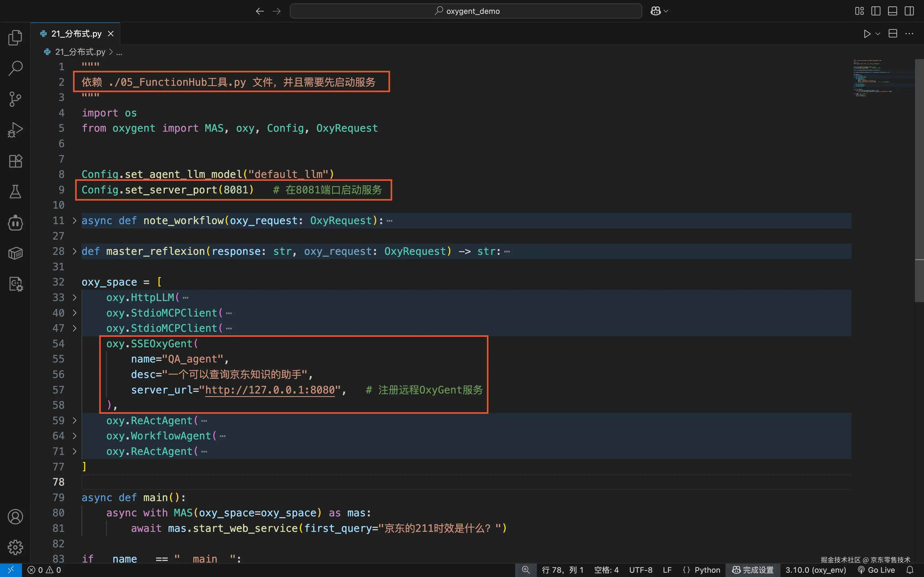Click the Python language mode indicator
This screenshot has width=924, height=577.
(707, 570)
